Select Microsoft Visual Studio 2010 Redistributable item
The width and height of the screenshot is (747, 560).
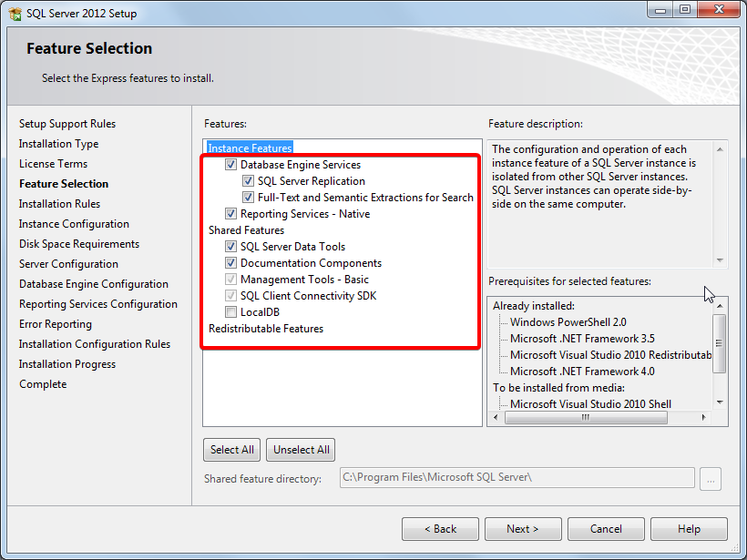pos(610,355)
